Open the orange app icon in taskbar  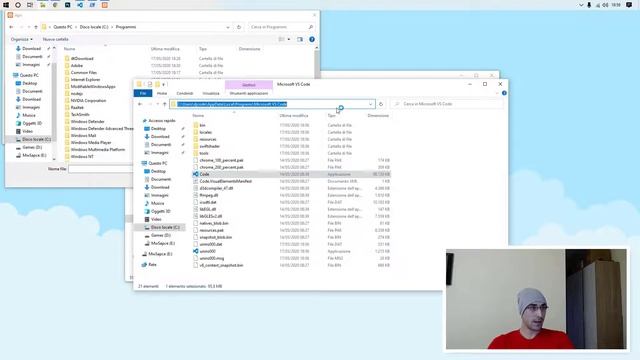coord(105,5)
